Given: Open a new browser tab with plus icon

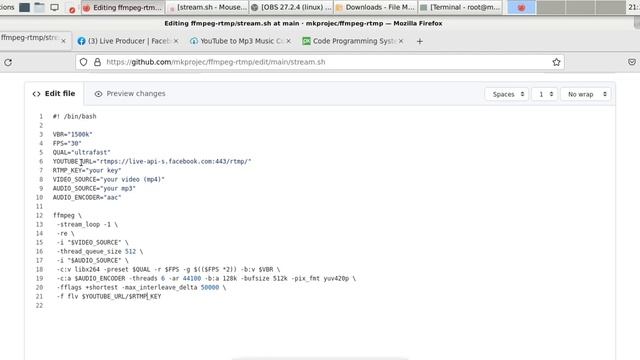Looking at the screenshot, I should 420,41.
